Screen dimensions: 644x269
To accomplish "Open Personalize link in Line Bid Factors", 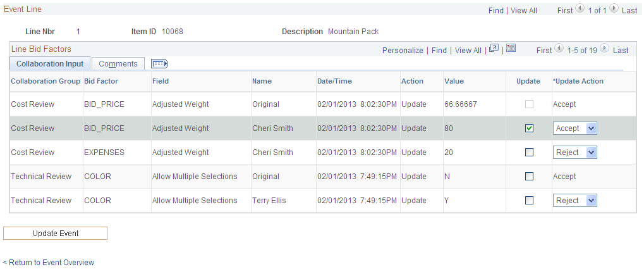I will tap(403, 50).
